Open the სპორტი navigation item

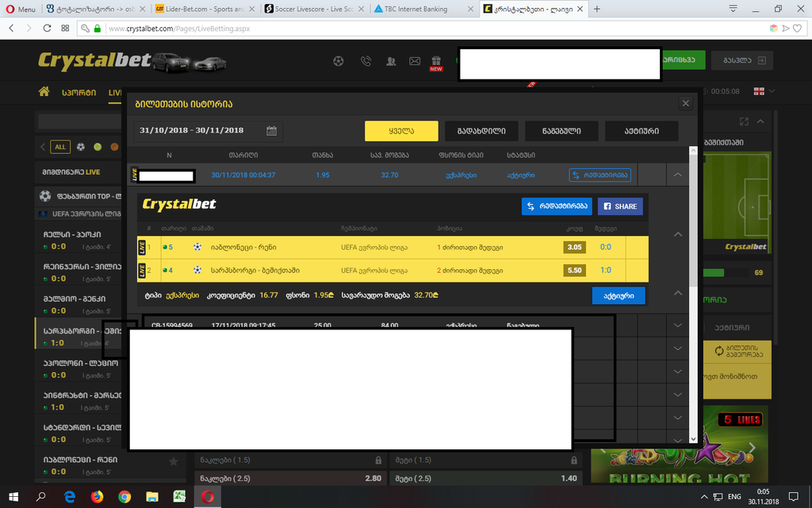[x=79, y=92]
